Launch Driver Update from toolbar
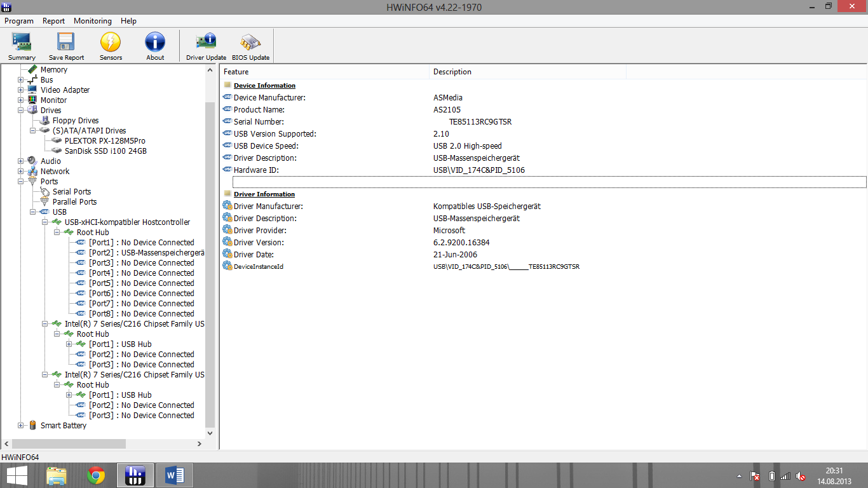The width and height of the screenshot is (868, 488). tap(206, 46)
